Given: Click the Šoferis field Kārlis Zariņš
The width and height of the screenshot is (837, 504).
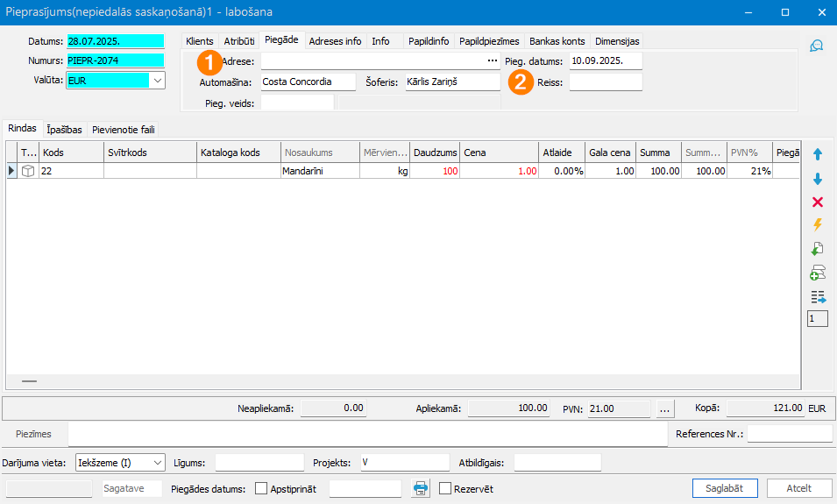Looking at the screenshot, I should [x=452, y=82].
